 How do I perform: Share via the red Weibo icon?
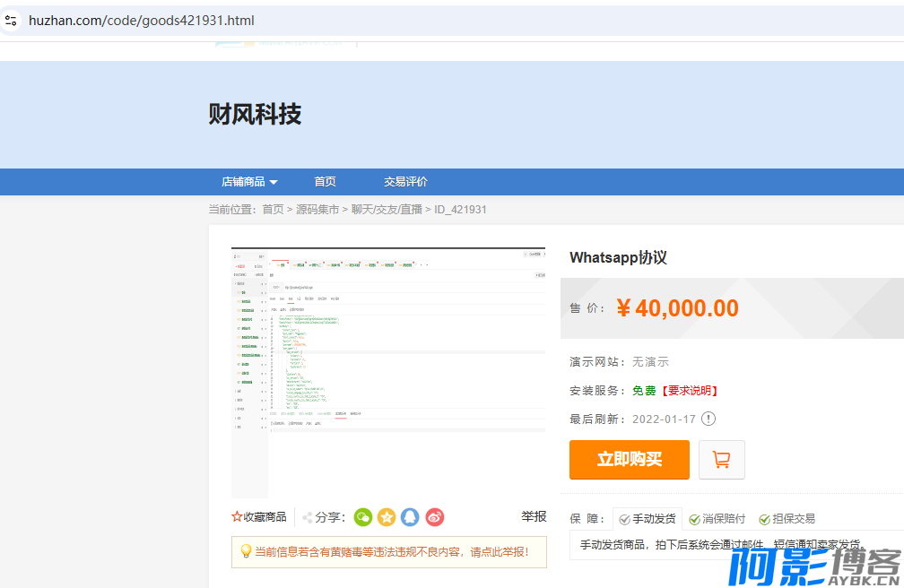point(435,517)
